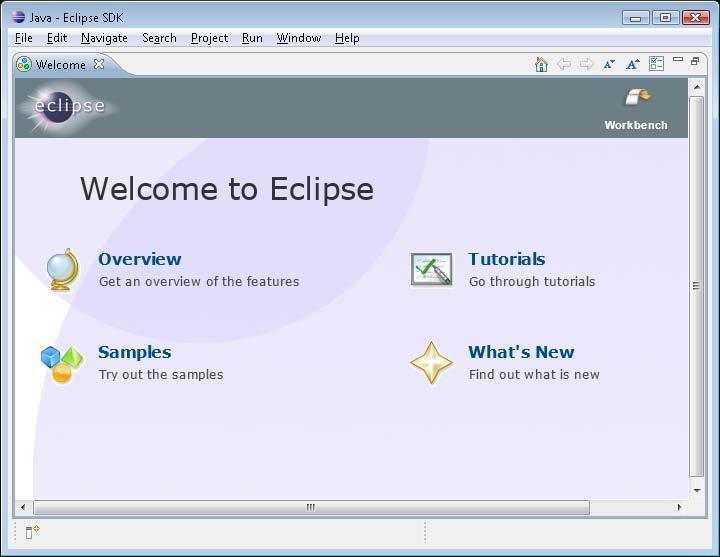The width and height of the screenshot is (720, 557).
Task: Open the Window menu
Action: pos(299,38)
